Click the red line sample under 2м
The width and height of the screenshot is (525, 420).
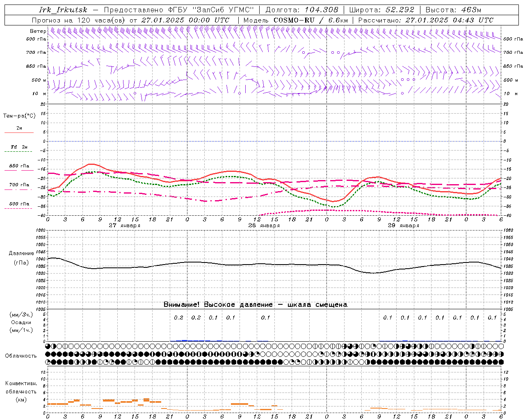(x=19, y=133)
